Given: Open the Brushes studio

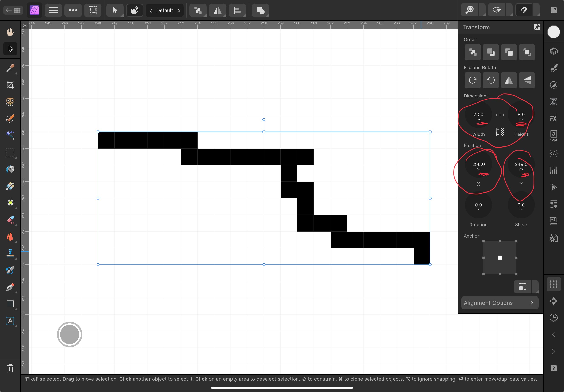Looking at the screenshot, I should 554,68.
